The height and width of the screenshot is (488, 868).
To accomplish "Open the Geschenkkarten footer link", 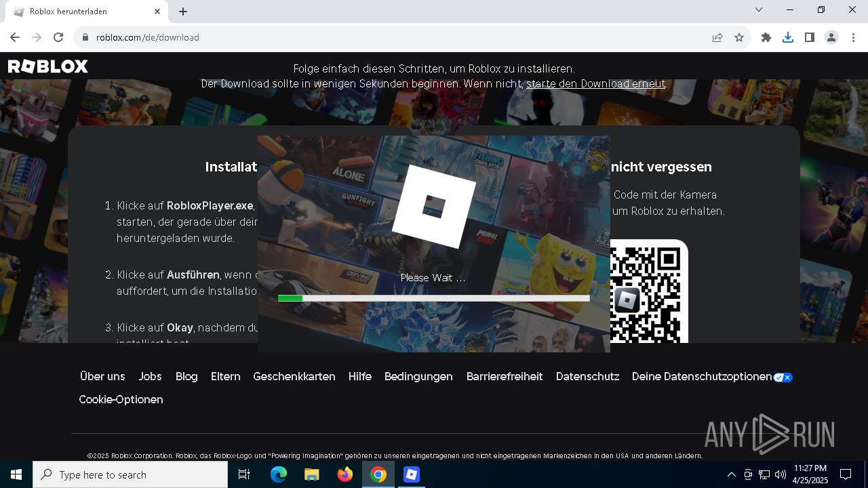I will click(294, 376).
